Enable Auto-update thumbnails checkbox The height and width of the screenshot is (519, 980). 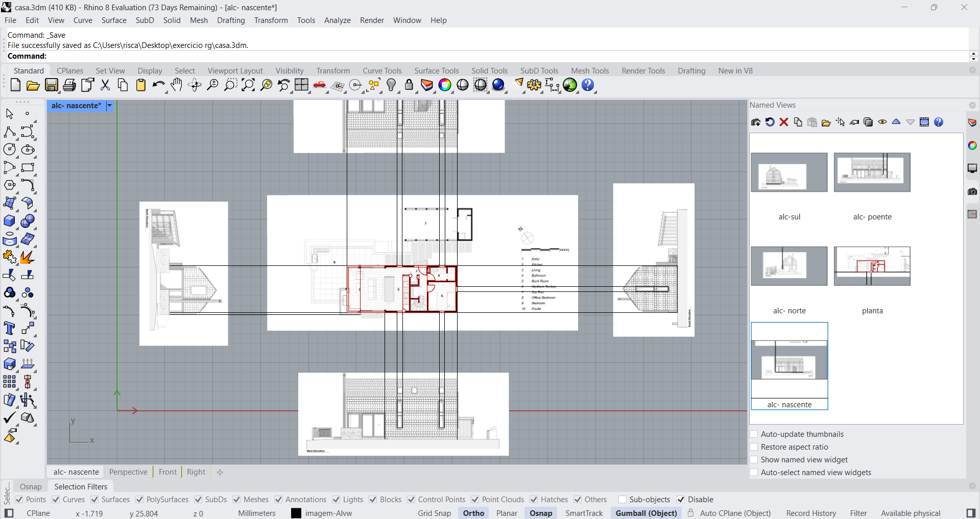(x=754, y=434)
